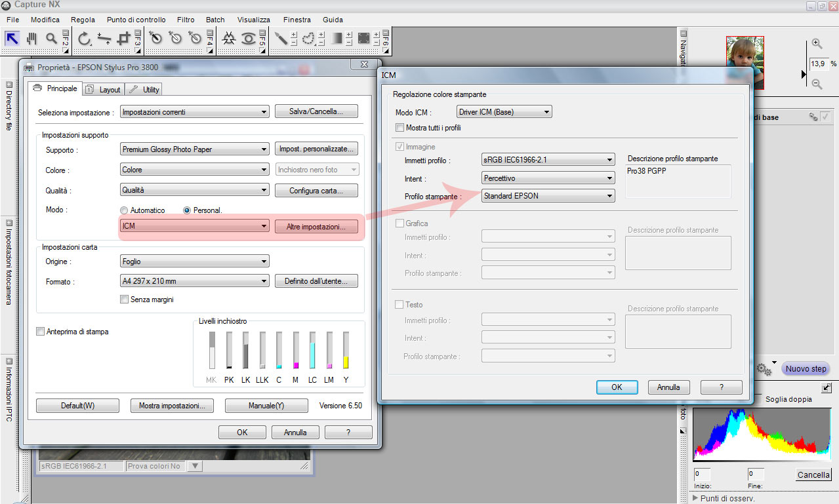Select the straighten tool icon
The image size is (839, 504).
[x=104, y=38]
